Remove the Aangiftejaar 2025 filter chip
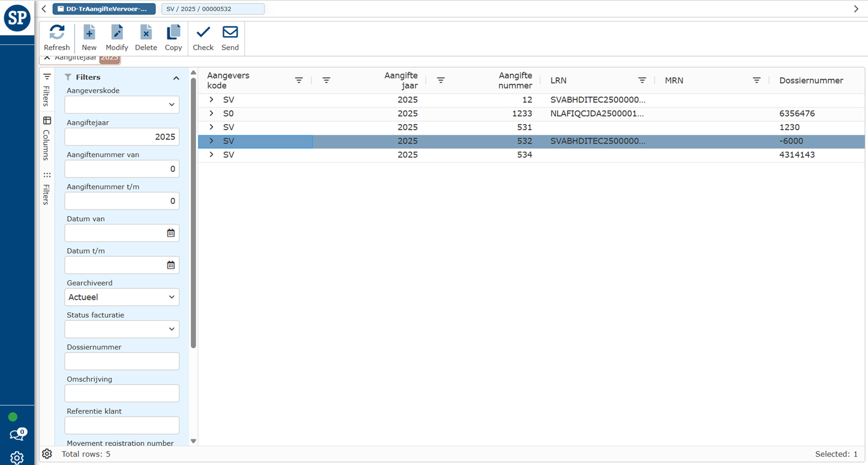 [47, 58]
